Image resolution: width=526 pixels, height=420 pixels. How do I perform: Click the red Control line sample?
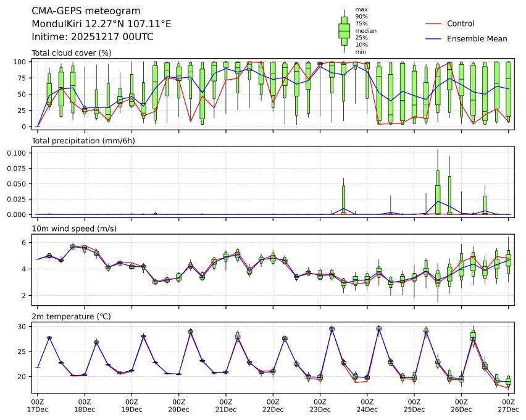click(x=433, y=23)
